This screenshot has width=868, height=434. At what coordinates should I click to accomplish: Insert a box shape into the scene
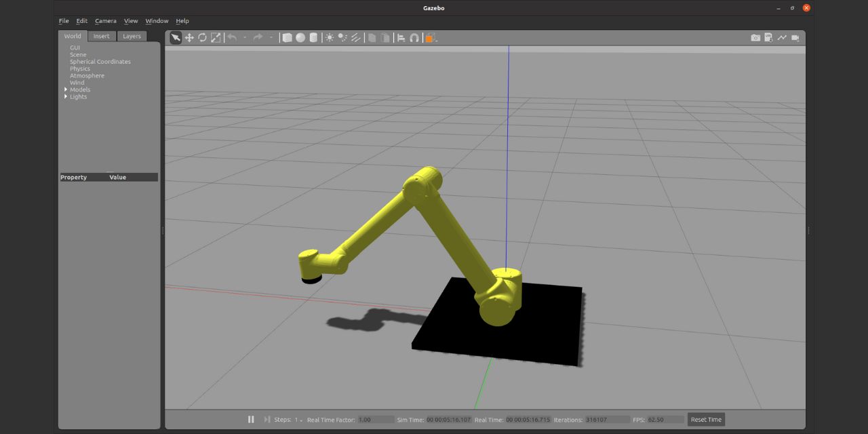pyautogui.click(x=287, y=37)
